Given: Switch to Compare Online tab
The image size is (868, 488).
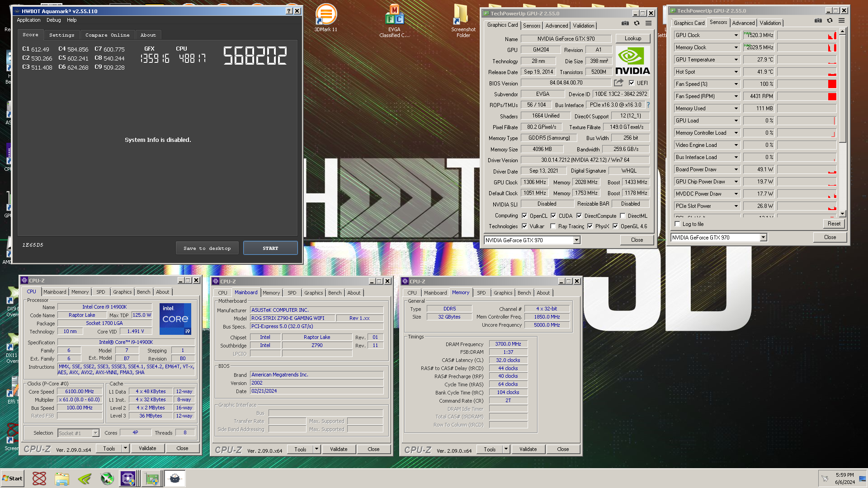Looking at the screenshot, I should tap(108, 35).
